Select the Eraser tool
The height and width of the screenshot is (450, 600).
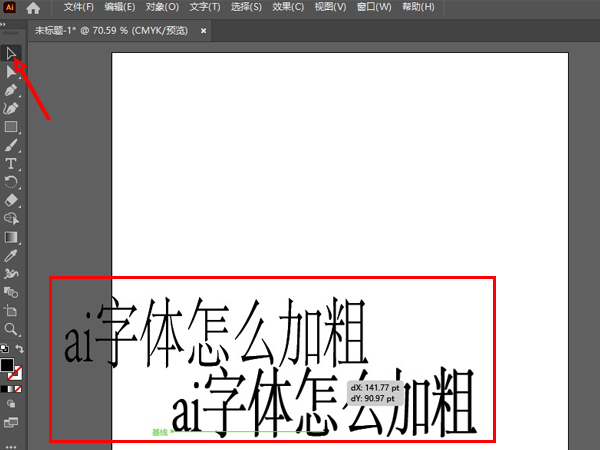click(11, 200)
